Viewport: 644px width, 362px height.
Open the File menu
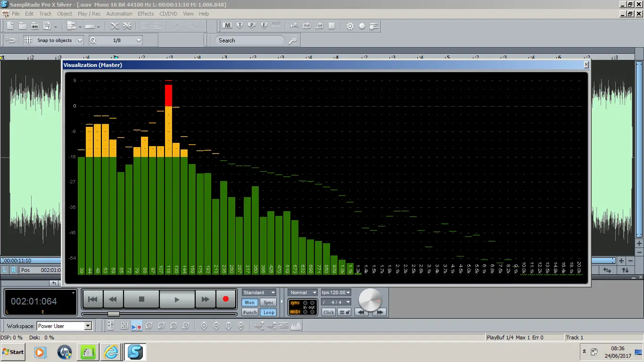[x=16, y=14]
